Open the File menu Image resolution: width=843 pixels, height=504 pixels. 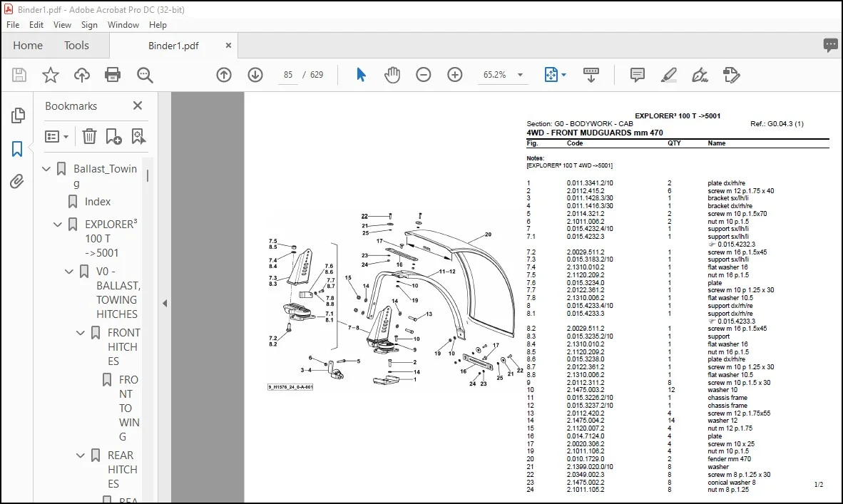point(13,25)
